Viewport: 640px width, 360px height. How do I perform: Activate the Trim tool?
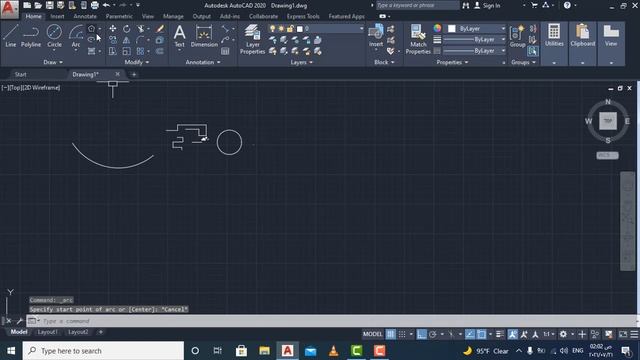(x=141, y=29)
